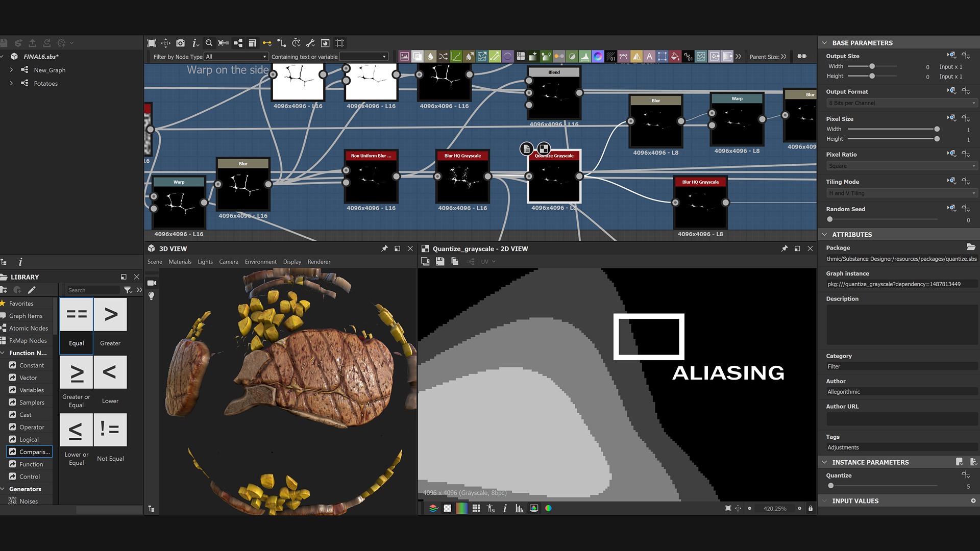Click the information icon in 2D view toolbar
The height and width of the screenshot is (551, 980).
click(x=505, y=508)
